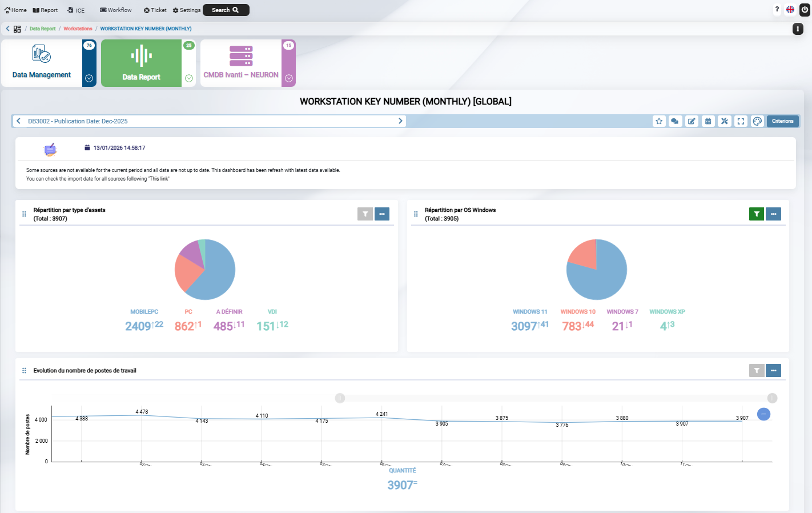This screenshot has width=812, height=513.
Task: Click the right handle of the chart range slider
Action: pos(772,398)
